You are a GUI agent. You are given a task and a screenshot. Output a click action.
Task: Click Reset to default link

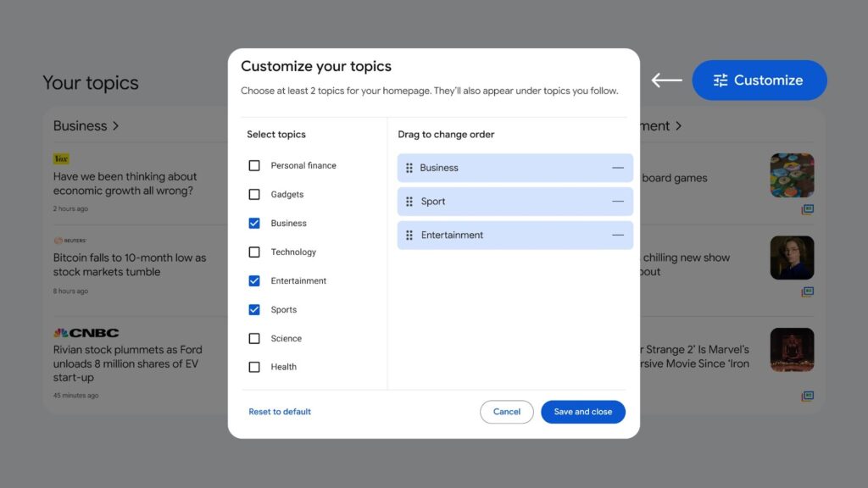(280, 412)
